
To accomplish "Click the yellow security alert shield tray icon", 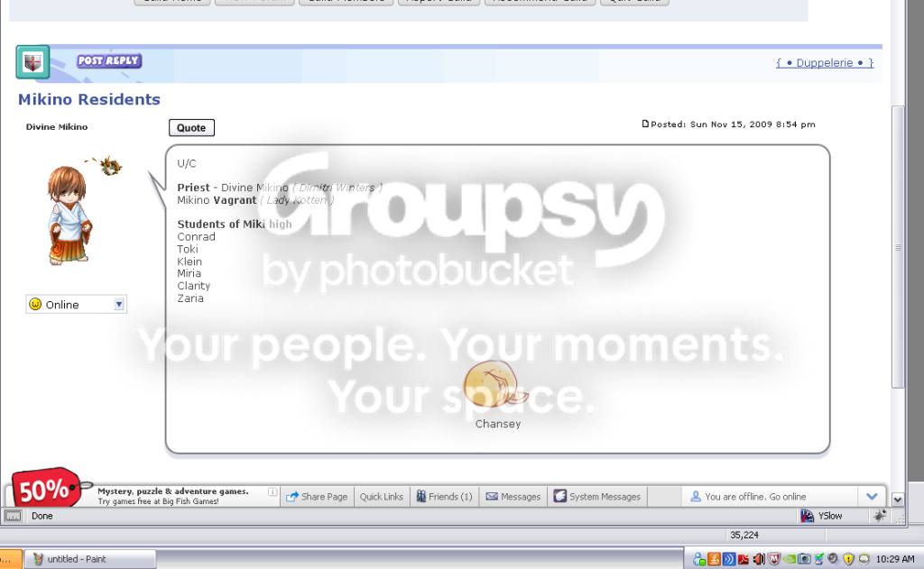I will [x=848, y=559].
